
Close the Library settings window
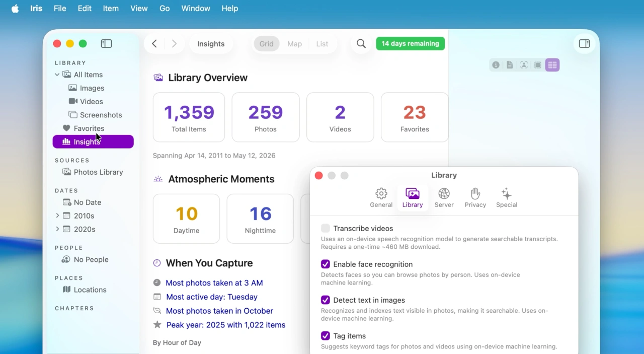[x=318, y=175]
